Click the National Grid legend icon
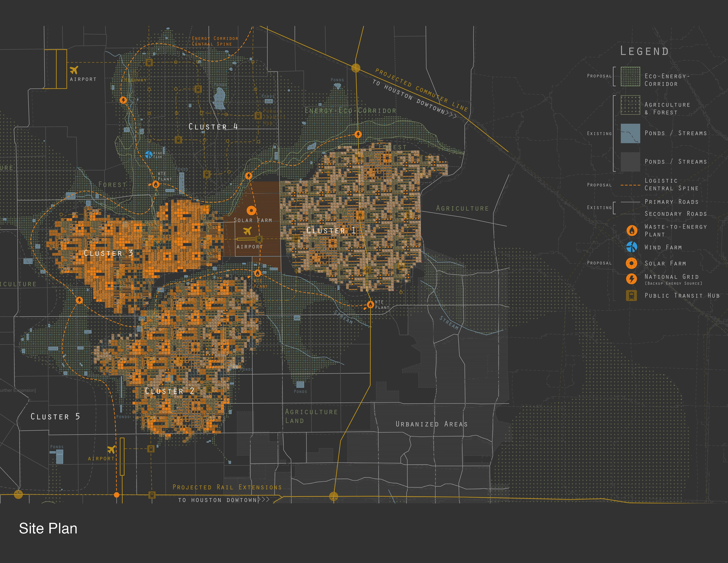The height and width of the screenshot is (563, 728). tap(631, 278)
